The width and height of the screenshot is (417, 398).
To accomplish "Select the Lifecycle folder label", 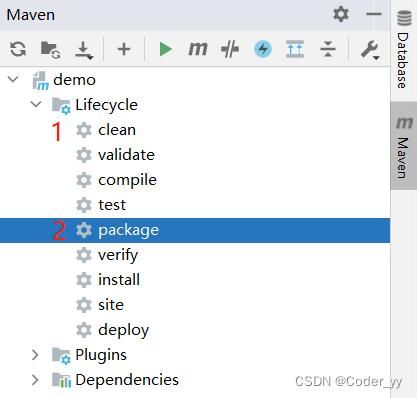I will (x=106, y=105).
